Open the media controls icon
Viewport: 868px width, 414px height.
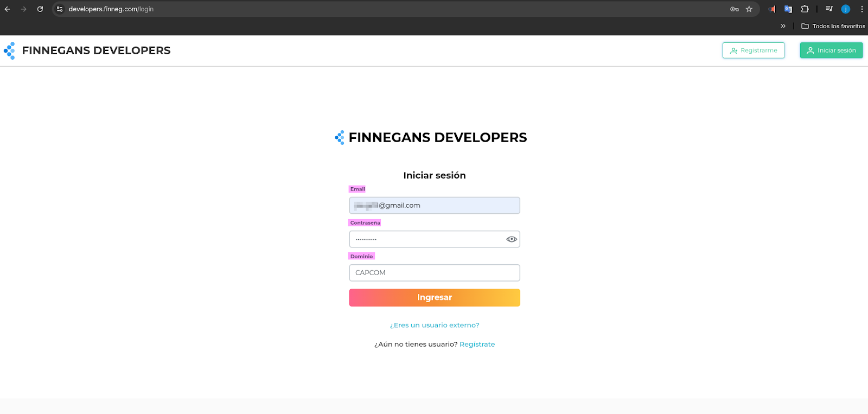(829, 9)
